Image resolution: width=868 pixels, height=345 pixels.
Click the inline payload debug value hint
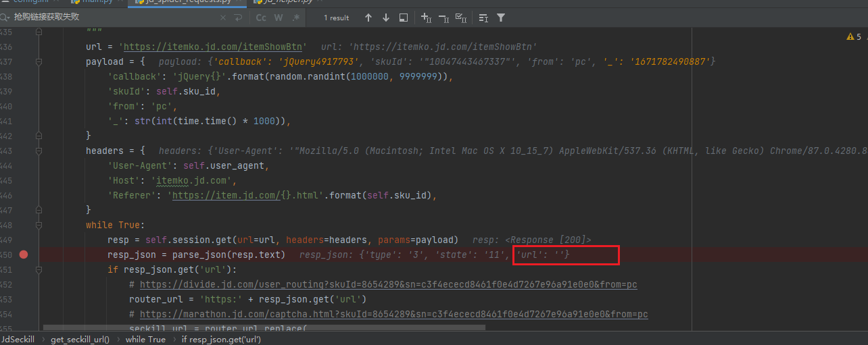437,61
